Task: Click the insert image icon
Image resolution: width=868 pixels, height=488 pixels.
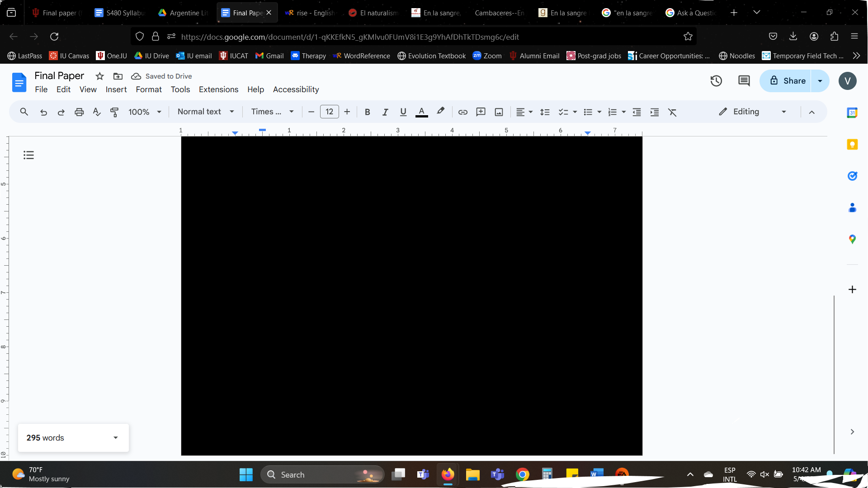Action: pos(499,112)
